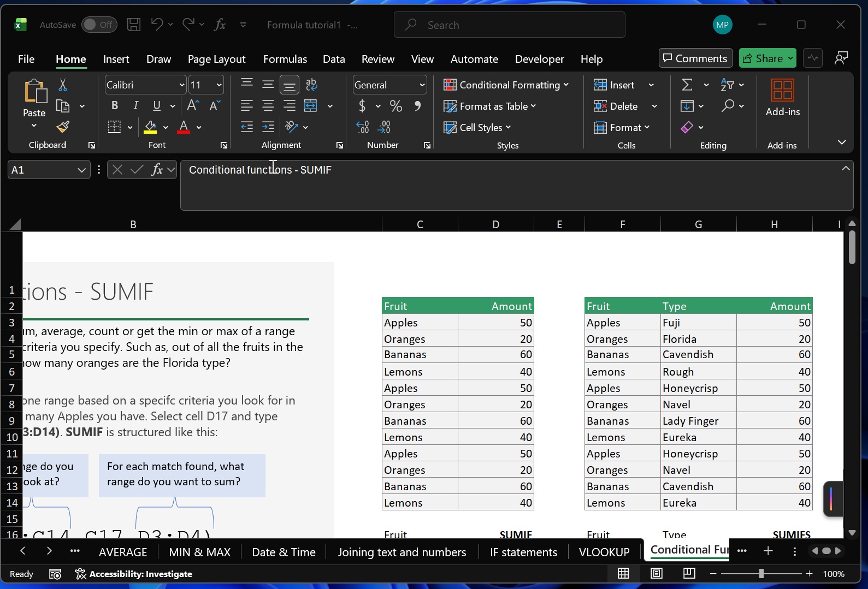This screenshot has height=589, width=868.
Task: Open the Conditional Formatting menu
Action: [506, 85]
